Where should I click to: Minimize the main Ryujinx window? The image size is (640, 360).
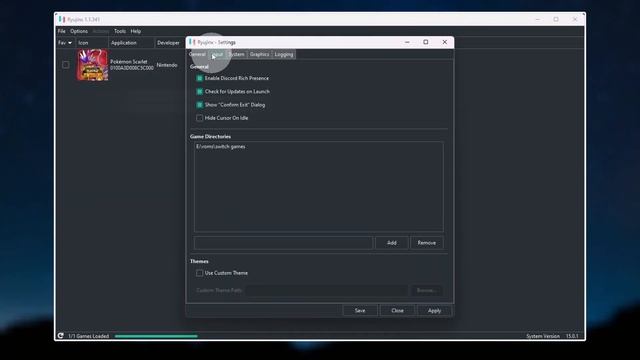coord(538,19)
